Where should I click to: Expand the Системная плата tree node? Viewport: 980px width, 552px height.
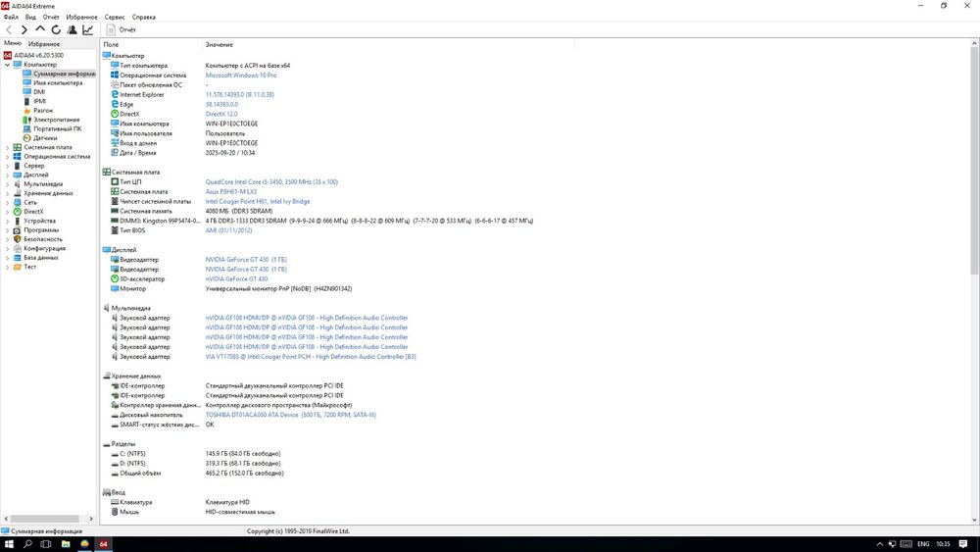(7, 147)
